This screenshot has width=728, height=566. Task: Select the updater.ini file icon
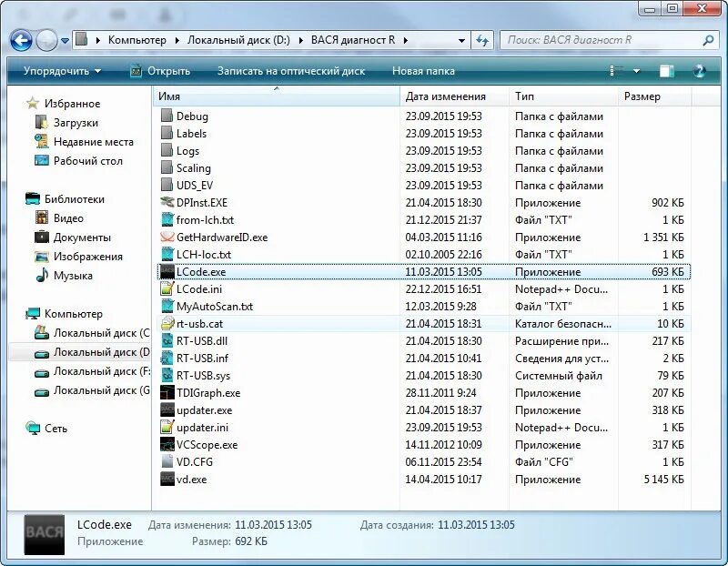(167, 427)
